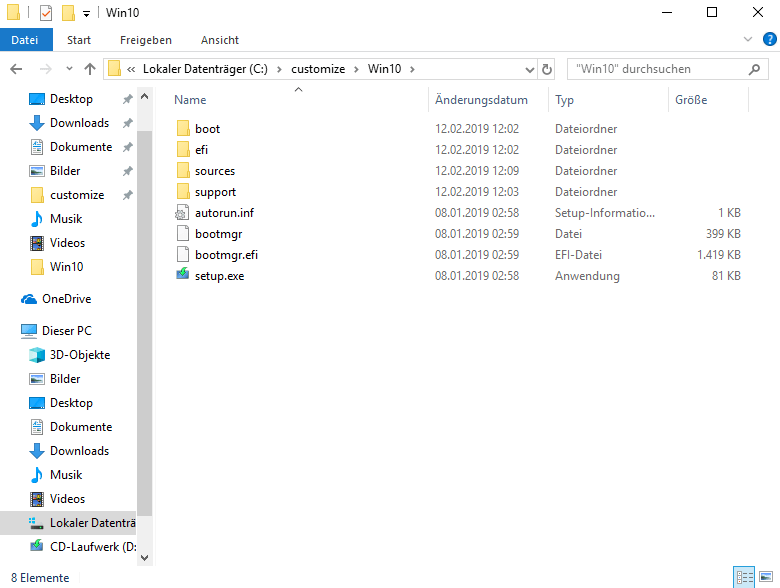This screenshot has height=588, width=780.
Task: Click the Win10 breadcrumb segment
Action: click(x=385, y=69)
